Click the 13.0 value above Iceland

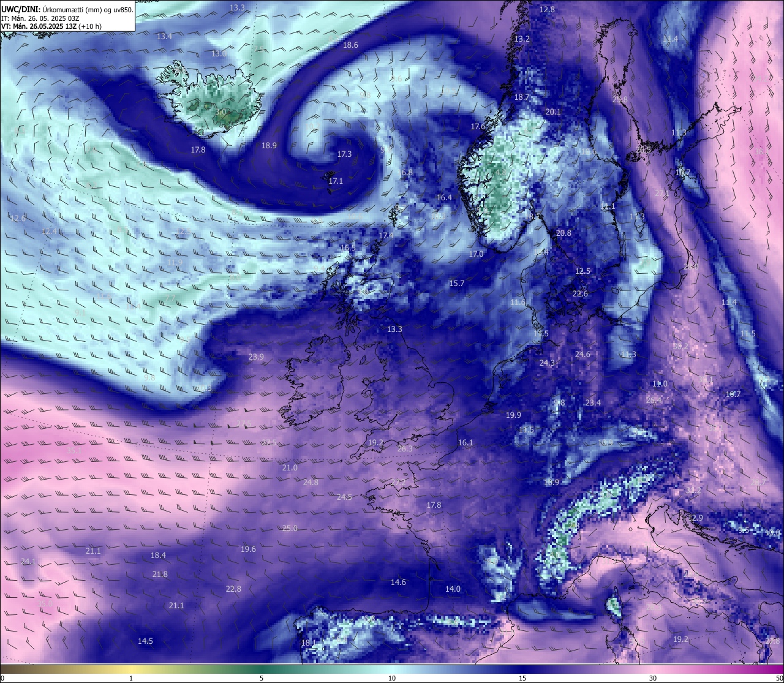coord(219,54)
